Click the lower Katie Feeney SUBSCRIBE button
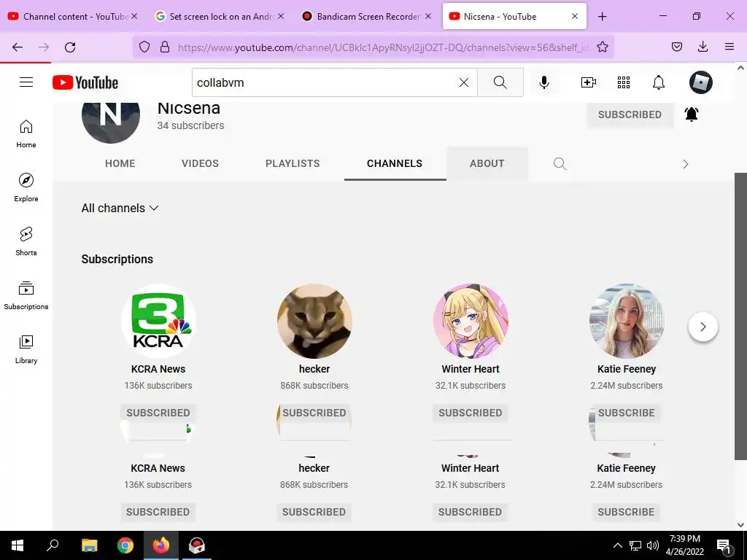Screen dimensions: 747x560 tap(626, 512)
